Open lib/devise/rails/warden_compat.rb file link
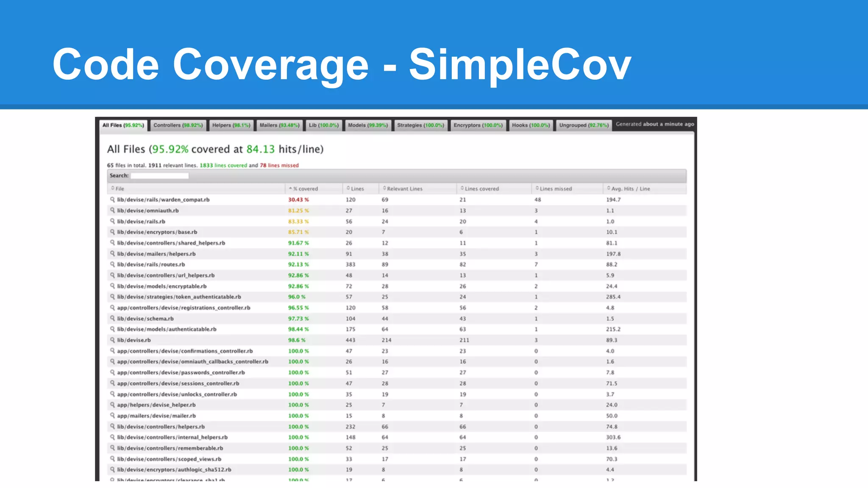The width and height of the screenshot is (868, 488). [163, 200]
